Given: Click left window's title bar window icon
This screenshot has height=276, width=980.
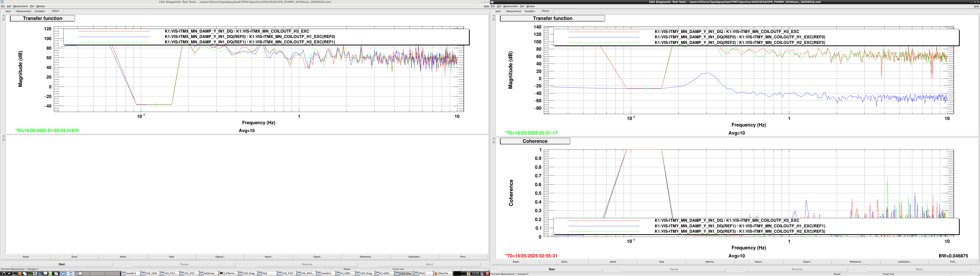Looking at the screenshot, I should pyautogui.click(x=2, y=2).
